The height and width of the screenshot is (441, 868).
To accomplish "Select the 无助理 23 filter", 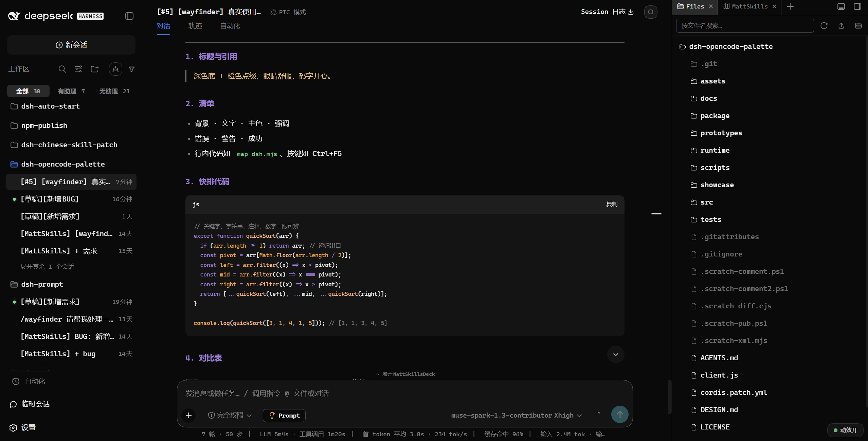I will 114,91.
